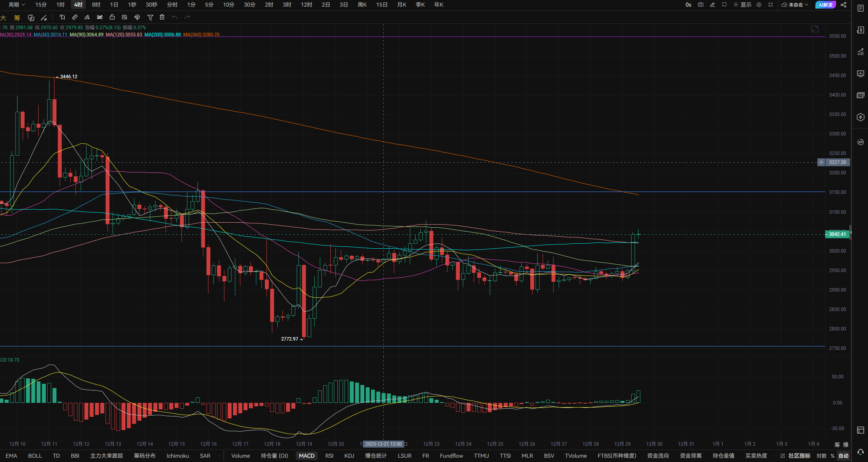Click the AI解读 button
Image resolution: width=868 pixels, height=462 pixels.
(x=825, y=5)
